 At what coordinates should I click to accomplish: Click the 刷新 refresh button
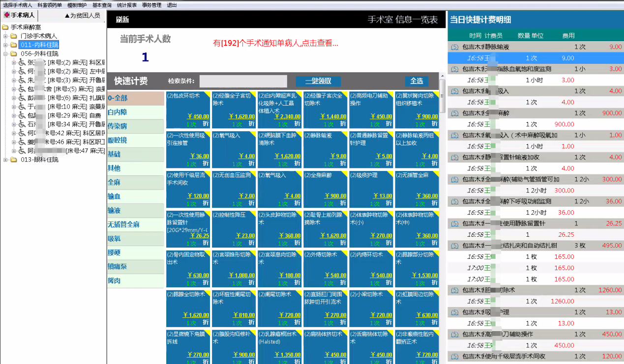[122, 20]
